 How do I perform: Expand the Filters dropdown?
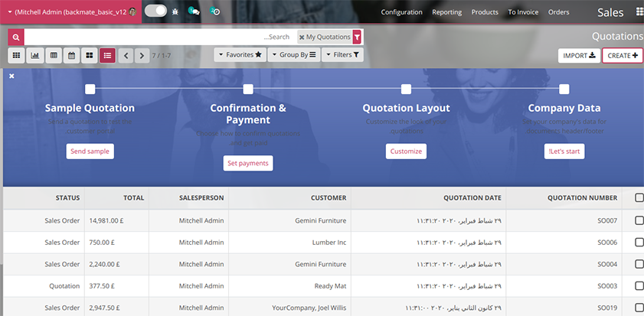click(x=342, y=54)
